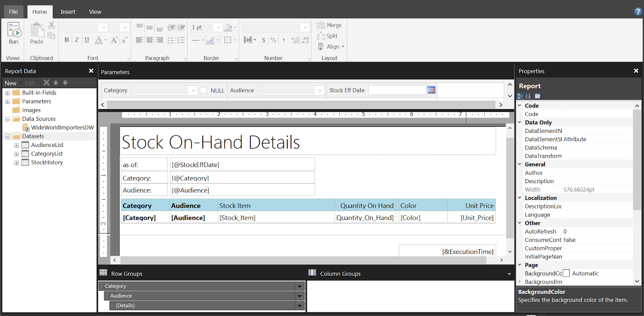Open the Details row group dropdown

coord(299,306)
